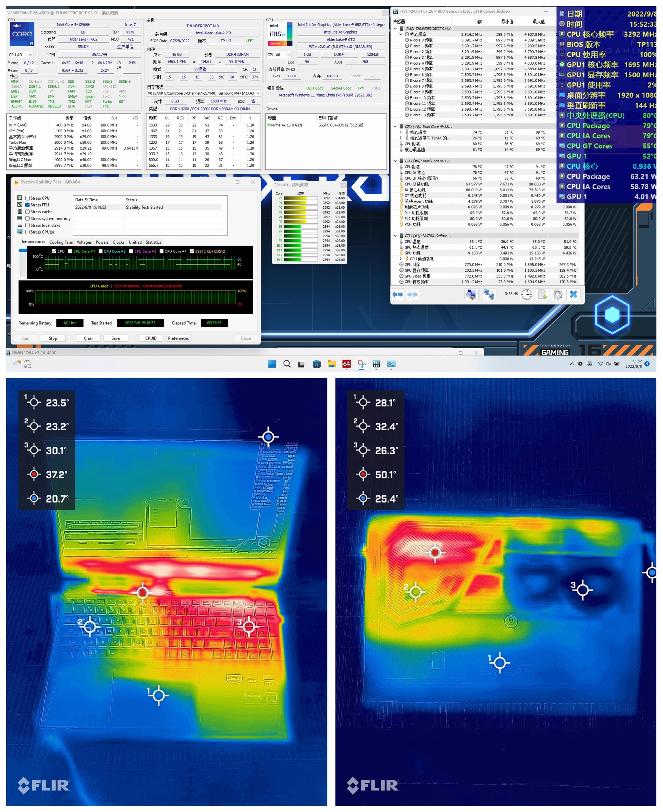Switch to the Cooling Fans tab
This screenshot has width=663, height=812.
[x=61, y=242]
